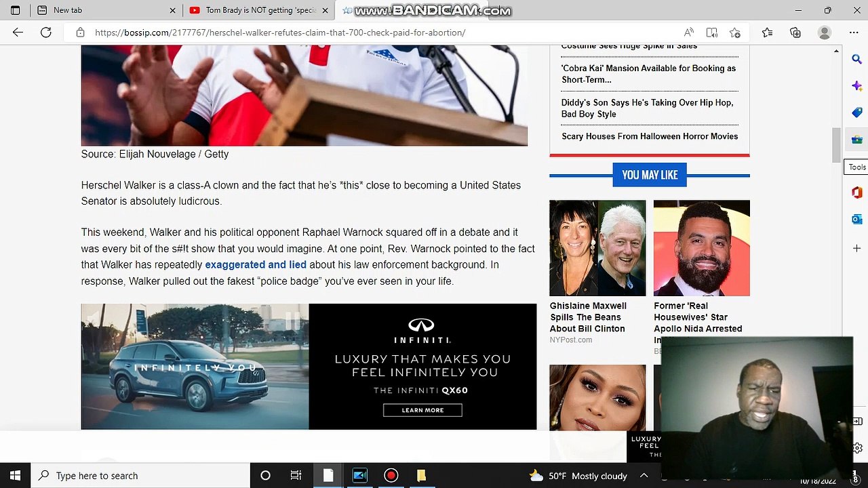Go back to the previous page

[18, 33]
